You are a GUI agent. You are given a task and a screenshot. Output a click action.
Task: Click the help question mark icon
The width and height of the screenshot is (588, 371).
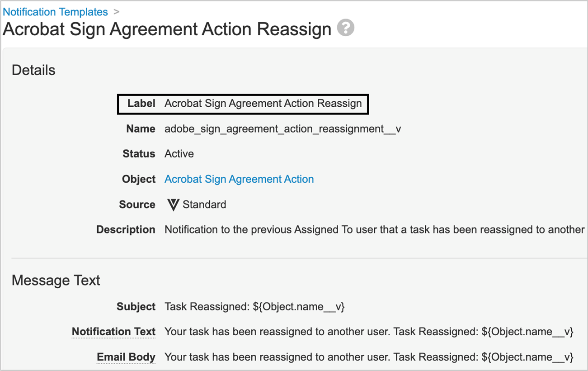click(x=346, y=28)
